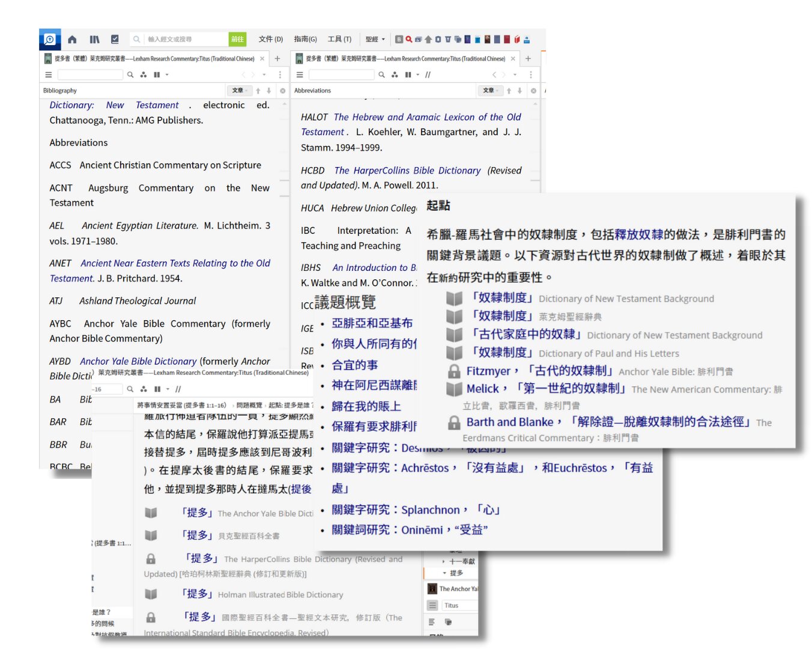The height and width of the screenshot is (650, 812).
Task: Click the left panel reference input box
Action: (x=90, y=75)
